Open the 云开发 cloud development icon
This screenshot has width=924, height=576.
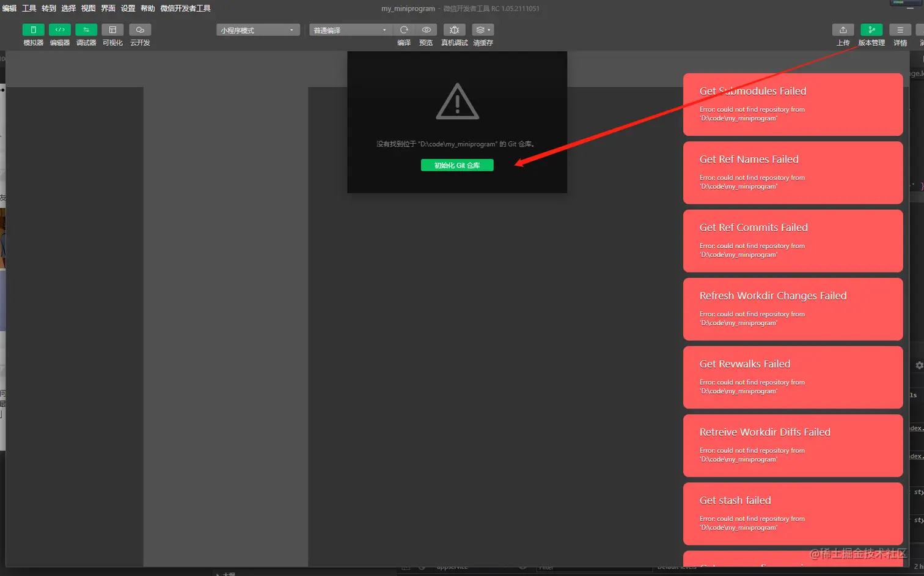pyautogui.click(x=140, y=30)
